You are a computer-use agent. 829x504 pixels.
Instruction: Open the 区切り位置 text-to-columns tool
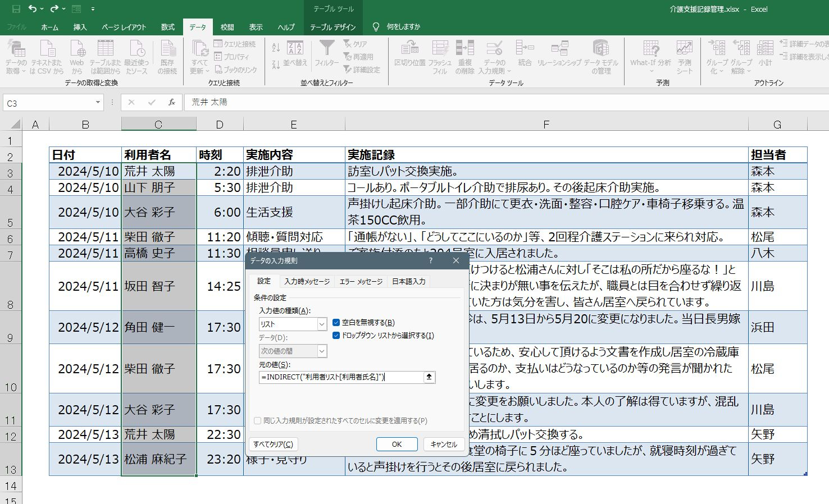[410, 54]
